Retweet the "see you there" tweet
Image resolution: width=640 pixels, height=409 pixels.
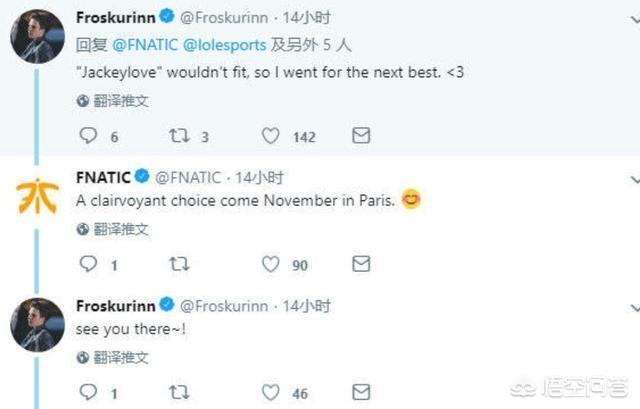[x=180, y=393]
